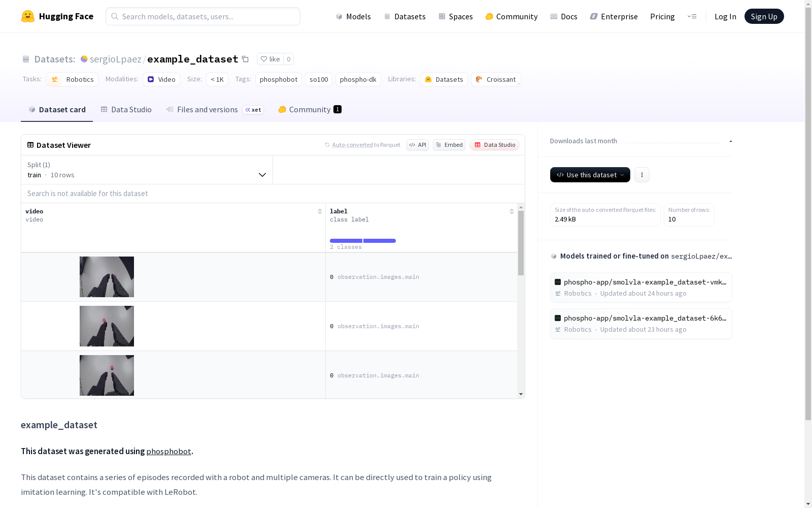Click the dataset viewer scrollbar thumb
This screenshot has height=508, width=812.
click(x=521, y=243)
